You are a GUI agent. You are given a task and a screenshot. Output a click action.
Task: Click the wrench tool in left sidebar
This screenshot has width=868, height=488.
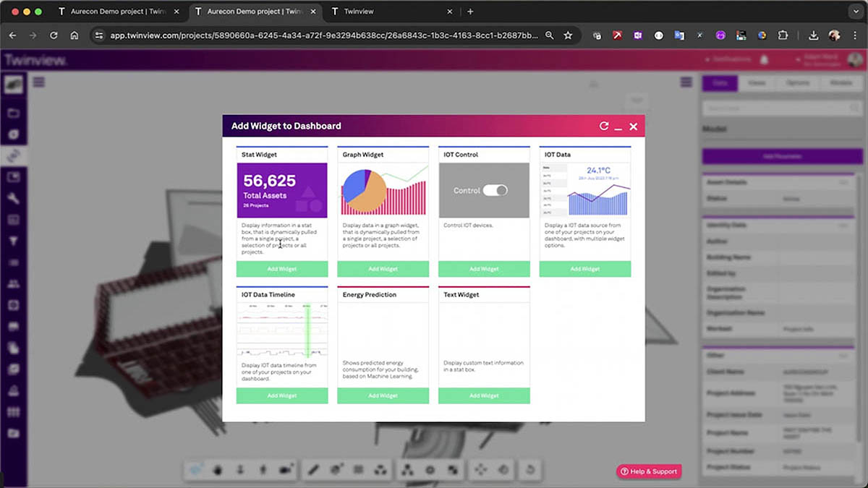pyautogui.click(x=13, y=199)
